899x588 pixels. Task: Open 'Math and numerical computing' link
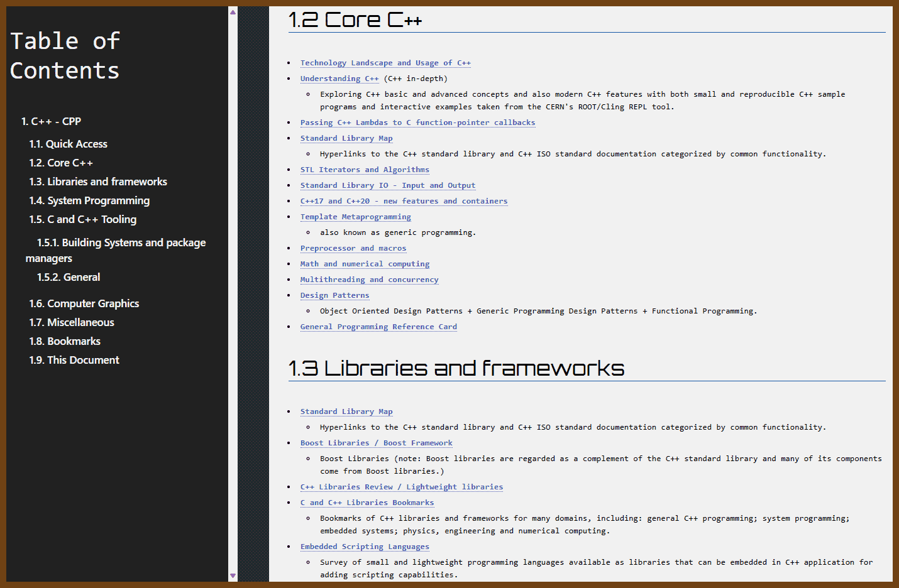(x=365, y=264)
